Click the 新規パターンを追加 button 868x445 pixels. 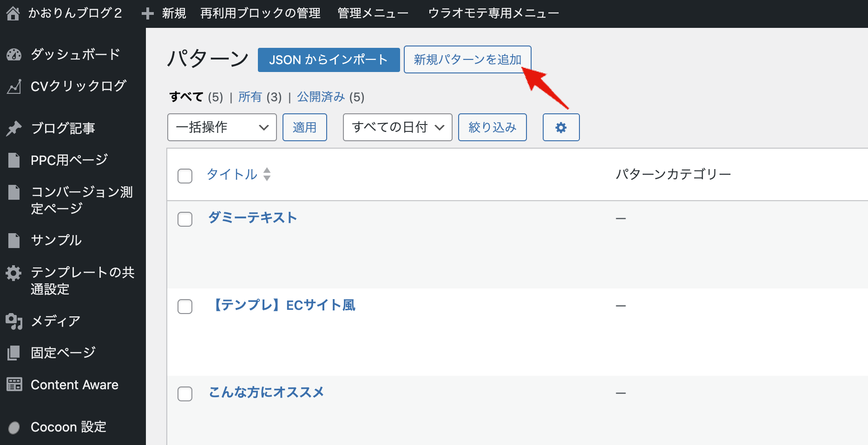467,59
